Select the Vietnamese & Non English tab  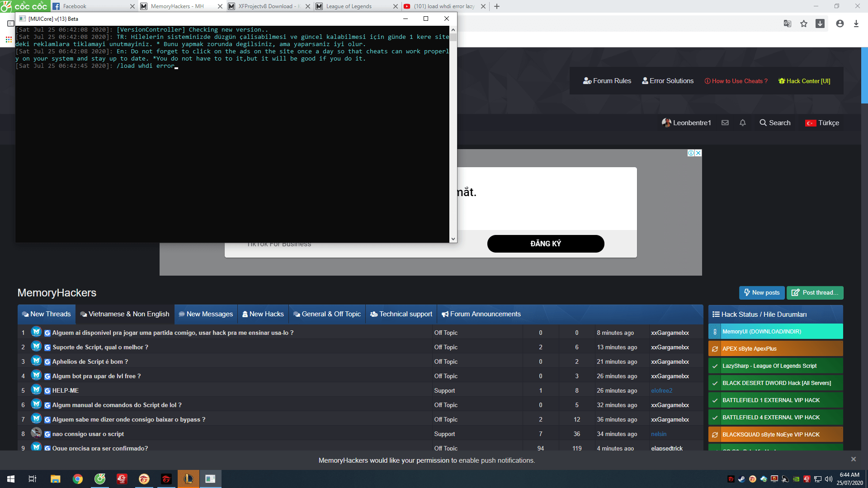point(125,314)
